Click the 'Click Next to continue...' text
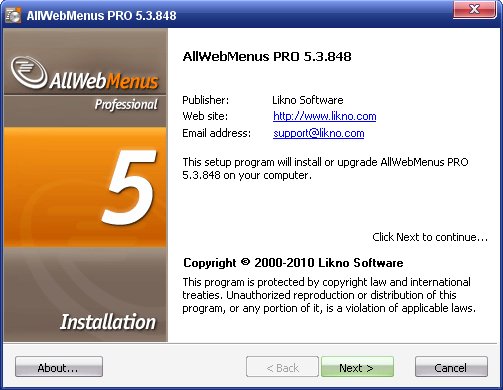Screen dimensions: 503x390 point(430,237)
